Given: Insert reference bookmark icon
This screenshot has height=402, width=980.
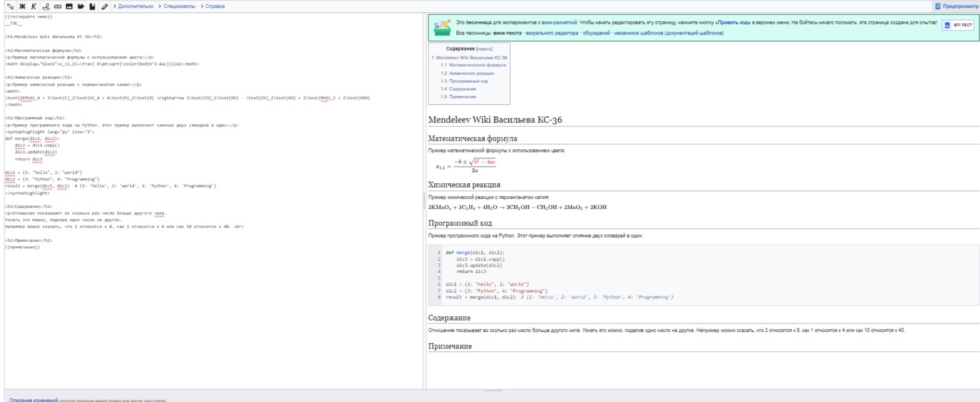Looking at the screenshot, I should [x=92, y=6].
